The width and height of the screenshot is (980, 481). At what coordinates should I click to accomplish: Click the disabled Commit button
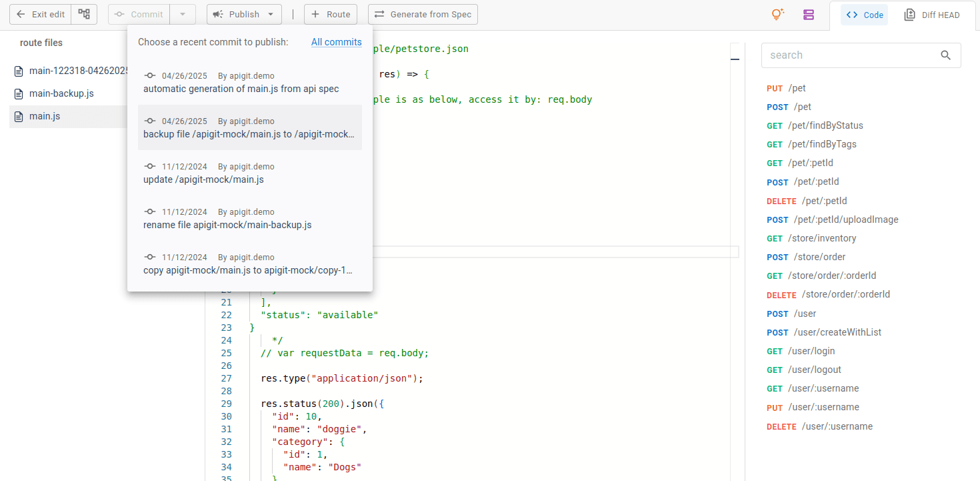click(139, 14)
